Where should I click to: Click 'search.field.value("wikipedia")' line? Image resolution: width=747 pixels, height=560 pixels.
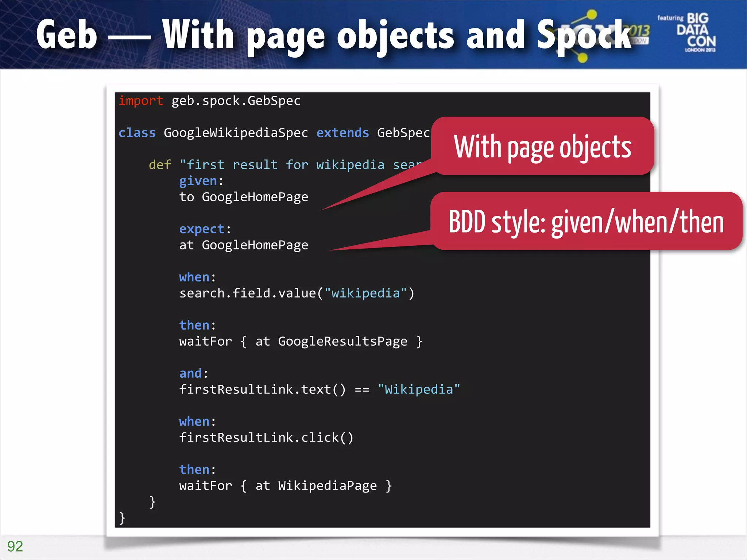(297, 293)
